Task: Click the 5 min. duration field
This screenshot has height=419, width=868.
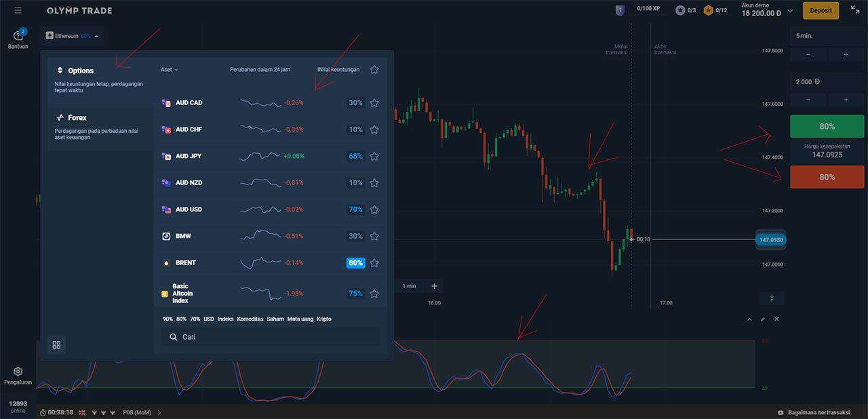Action: pos(827,35)
